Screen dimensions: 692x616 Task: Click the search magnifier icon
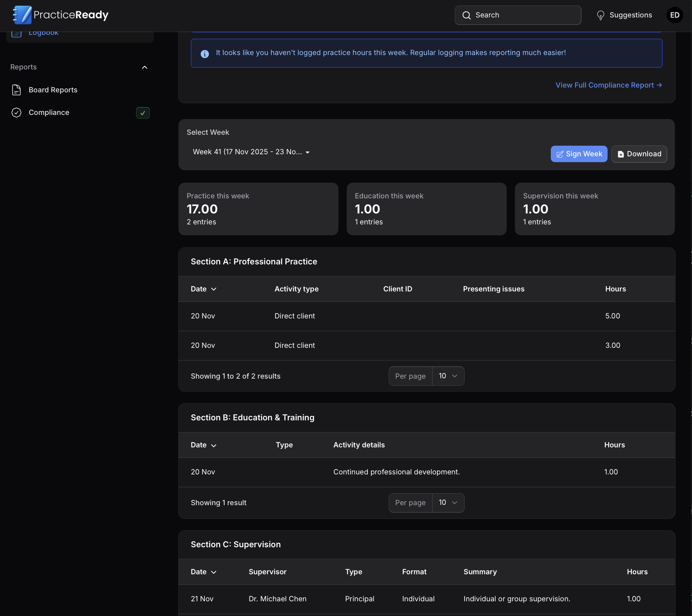tap(466, 15)
